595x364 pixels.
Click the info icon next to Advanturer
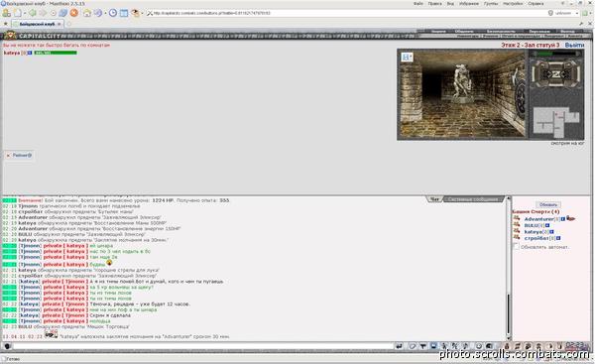pos(563,219)
